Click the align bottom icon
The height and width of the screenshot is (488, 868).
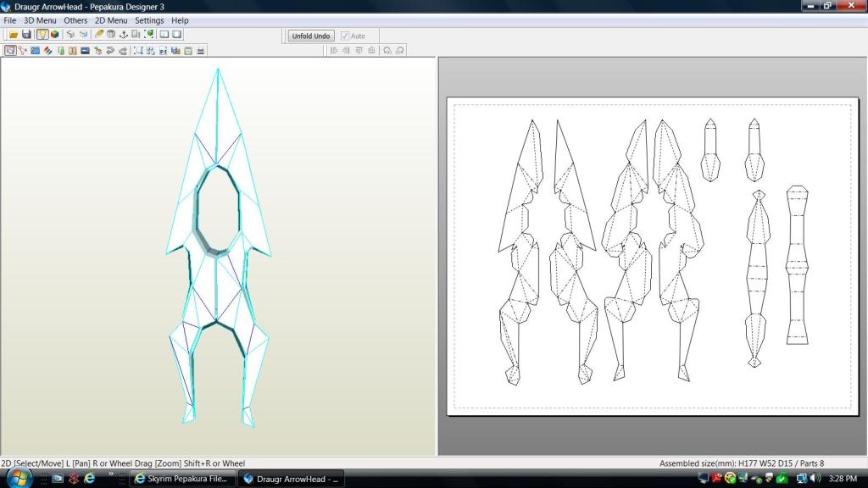click(x=371, y=50)
